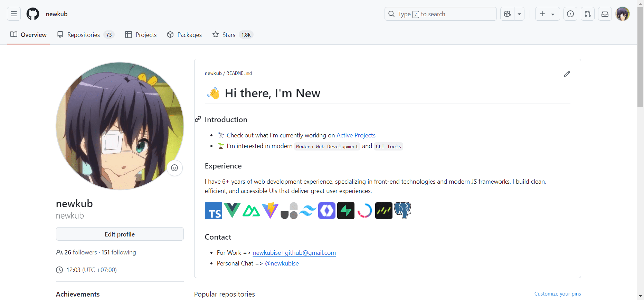Open the Pull requests icon in header

point(588,14)
